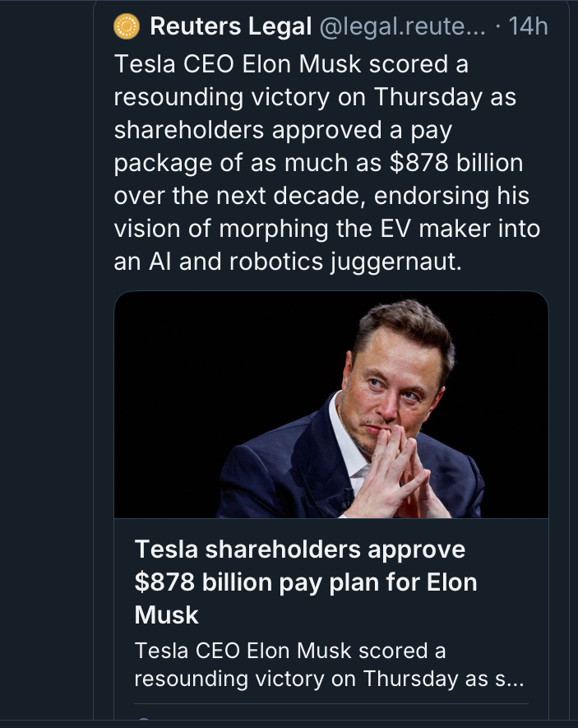The width and height of the screenshot is (578, 728).
Task: Click "Musk" on the headline's last line
Action: coord(167,614)
